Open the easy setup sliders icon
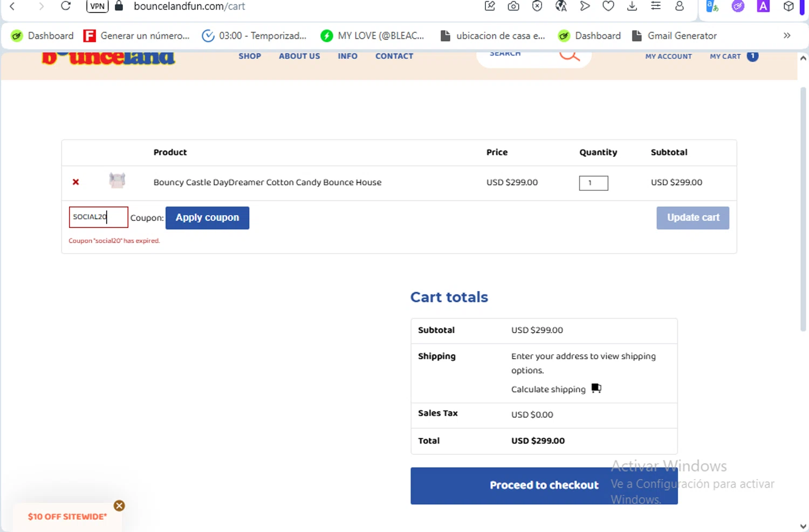This screenshot has width=809, height=532. coord(656,6)
